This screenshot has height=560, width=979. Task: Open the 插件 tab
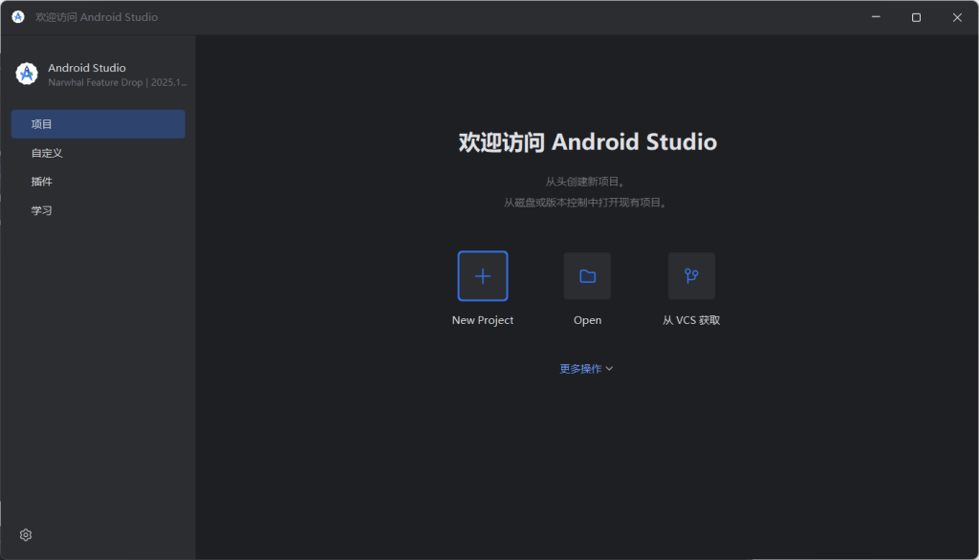[98, 182]
